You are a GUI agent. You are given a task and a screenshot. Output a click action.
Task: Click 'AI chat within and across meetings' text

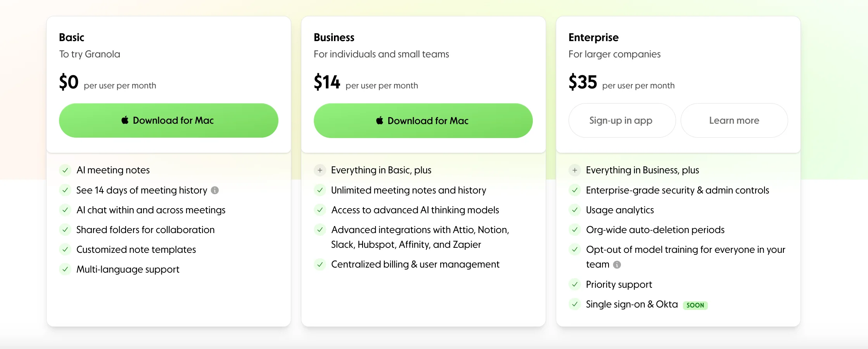pyautogui.click(x=151, y=210)
